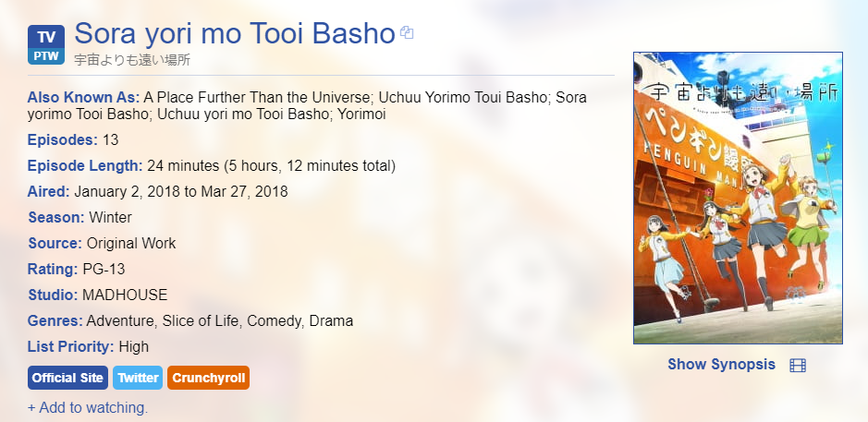Click the TV type badge
Screen dimensions: 868x422
(46, 35)
